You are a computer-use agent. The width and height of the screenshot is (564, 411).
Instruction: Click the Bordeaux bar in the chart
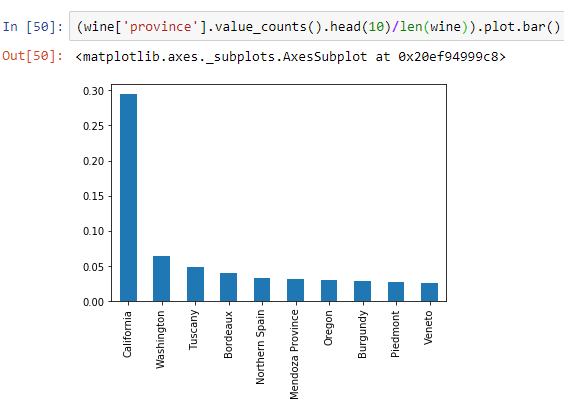228,287
